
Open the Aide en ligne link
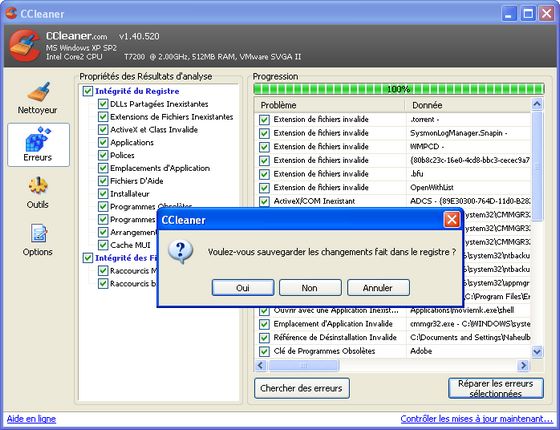[31, 419]
